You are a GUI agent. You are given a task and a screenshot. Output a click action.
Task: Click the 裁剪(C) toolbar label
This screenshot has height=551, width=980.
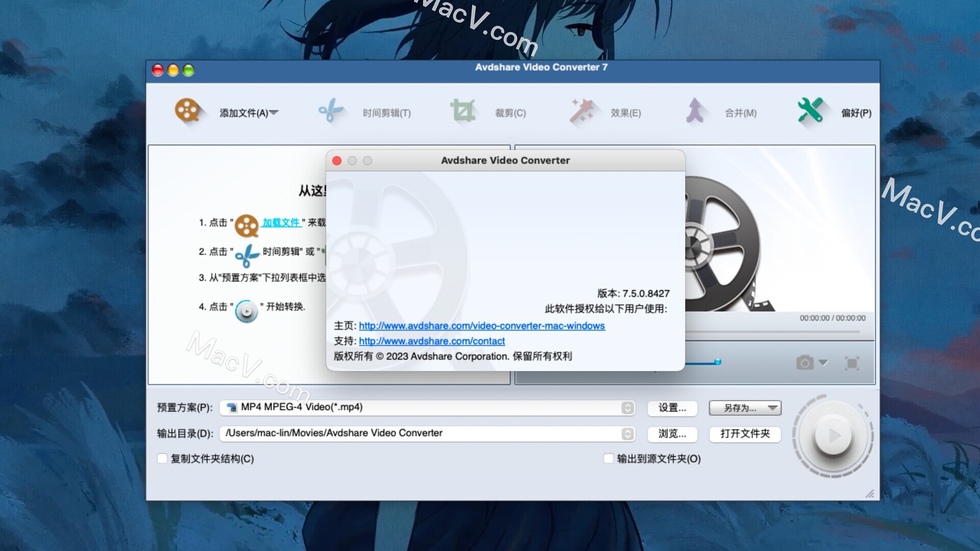(x=510, y=113)
